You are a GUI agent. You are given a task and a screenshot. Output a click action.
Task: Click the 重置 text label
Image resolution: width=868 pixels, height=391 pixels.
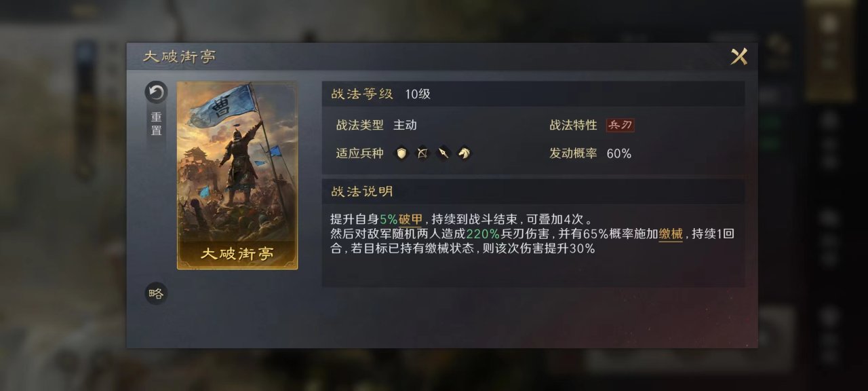pyautogui.click(x=156, y=124)
